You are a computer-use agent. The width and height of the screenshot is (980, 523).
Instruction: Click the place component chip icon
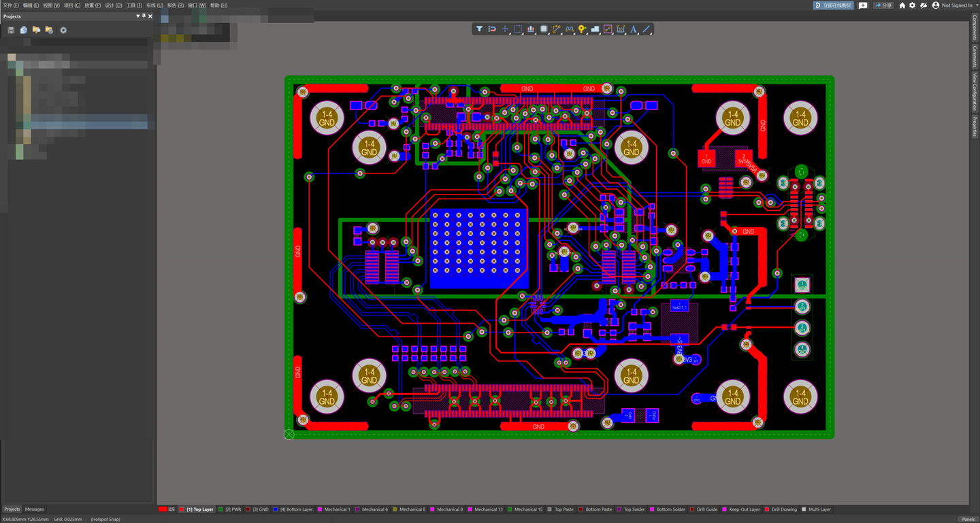[544, 29]
